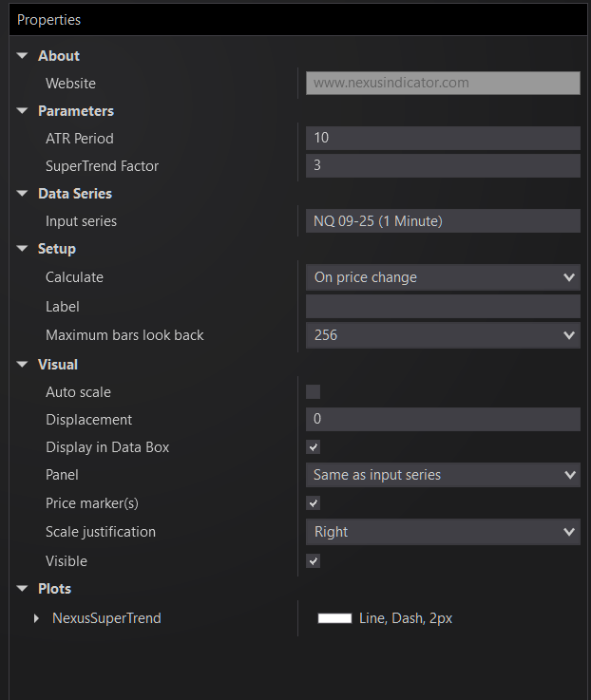Collapse the Setup section arrow
Image resolution: width=591 pixels, height=700 pixels.
click(x=23, y=249)
